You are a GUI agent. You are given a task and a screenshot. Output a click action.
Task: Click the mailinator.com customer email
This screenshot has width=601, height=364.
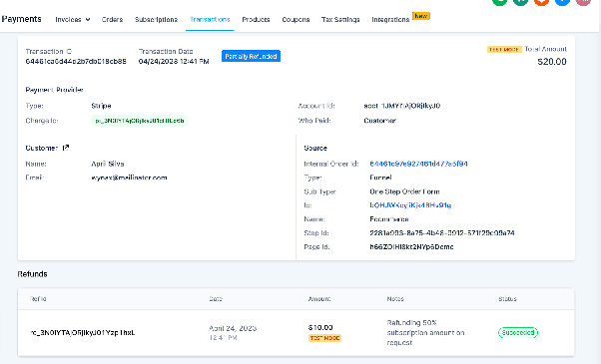coord(129,178)
